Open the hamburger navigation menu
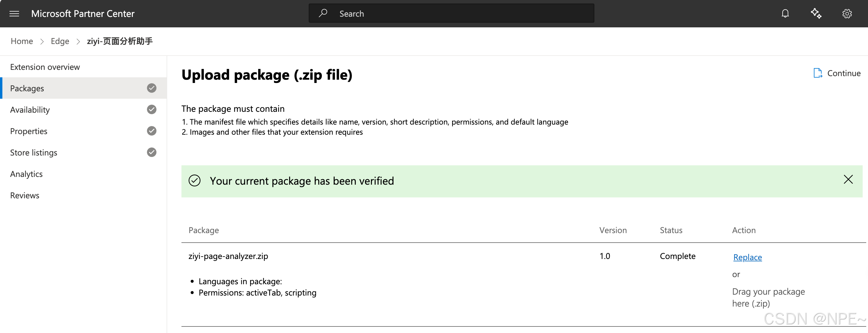Screen dimensions: 868x333 [x=14, y=13]
